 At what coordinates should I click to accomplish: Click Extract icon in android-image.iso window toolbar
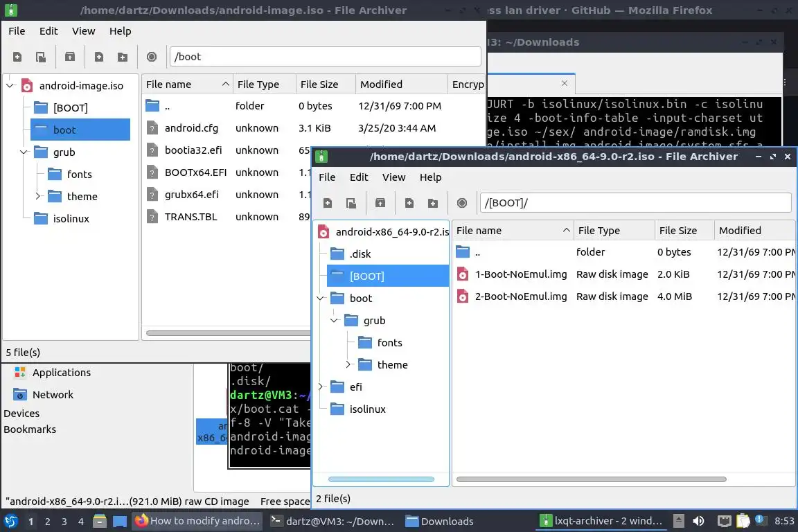(x=70, y=57)
